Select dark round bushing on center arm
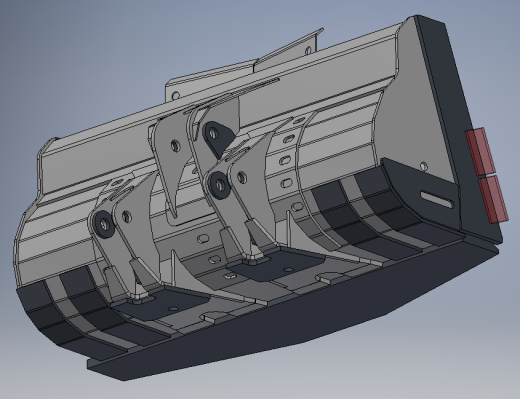The height and width of the screenshot is (399, 520). 219,185
